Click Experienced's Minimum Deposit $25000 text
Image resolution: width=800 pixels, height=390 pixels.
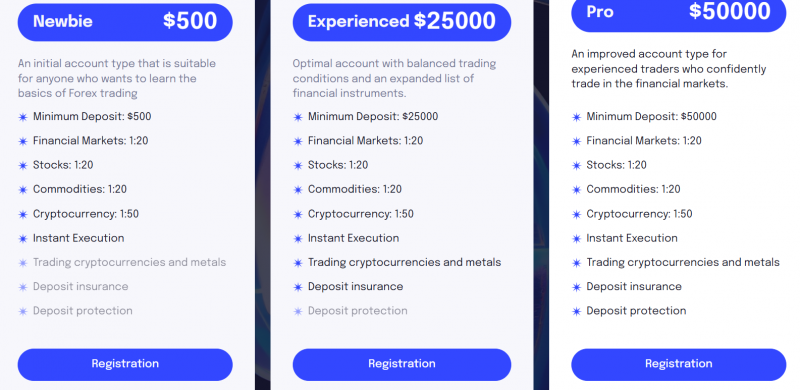click(373, 116)
